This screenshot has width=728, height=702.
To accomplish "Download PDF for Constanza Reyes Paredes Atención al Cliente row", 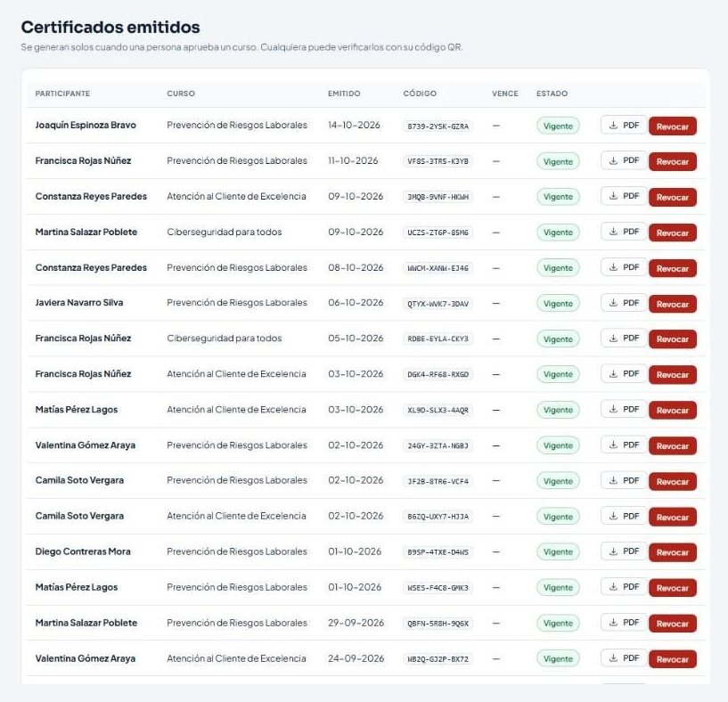I will (624, 196).
